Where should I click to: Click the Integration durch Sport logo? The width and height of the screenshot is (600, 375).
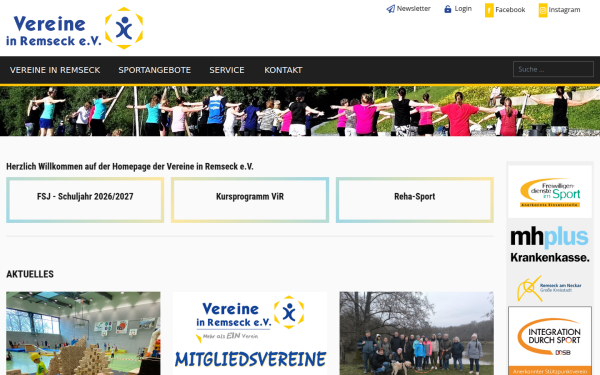click(x=550, y=341)
